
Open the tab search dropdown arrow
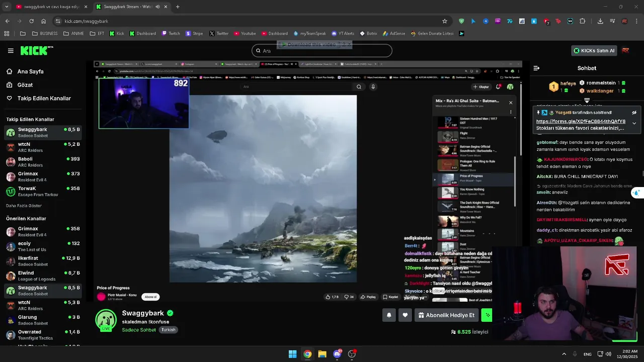tap(7, 7)
